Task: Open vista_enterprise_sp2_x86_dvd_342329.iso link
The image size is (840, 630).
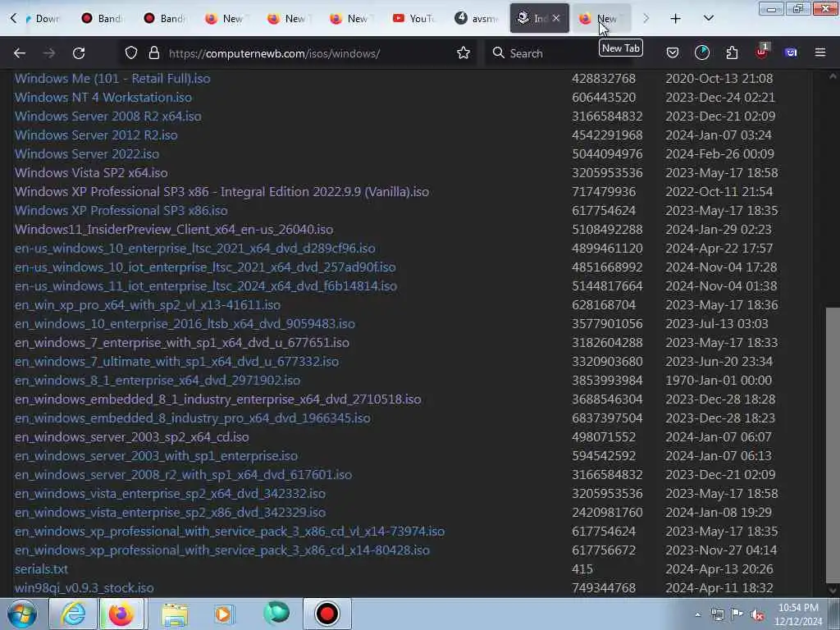Action: pos(170,512)
